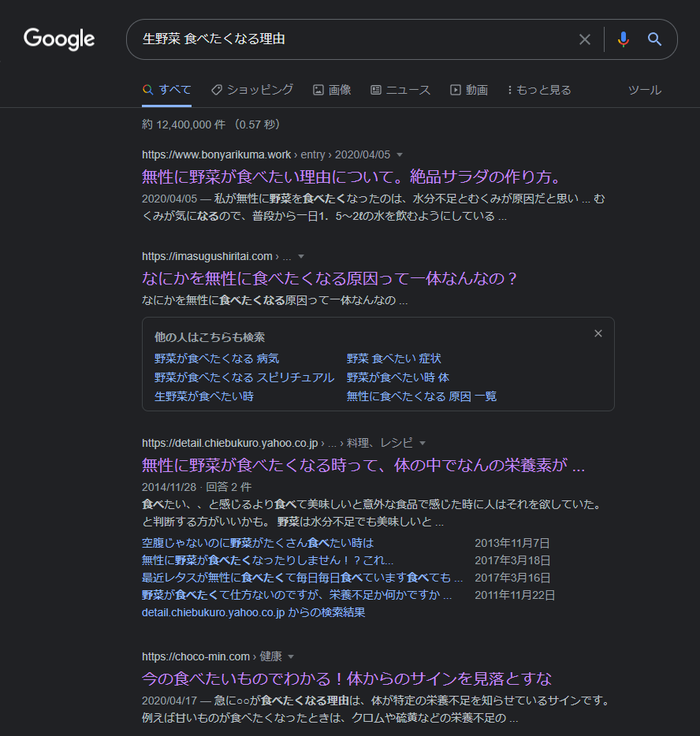Viewport: 700px width, 736px height.
Task: Select the すべて tab
Action: coord(166,90)
